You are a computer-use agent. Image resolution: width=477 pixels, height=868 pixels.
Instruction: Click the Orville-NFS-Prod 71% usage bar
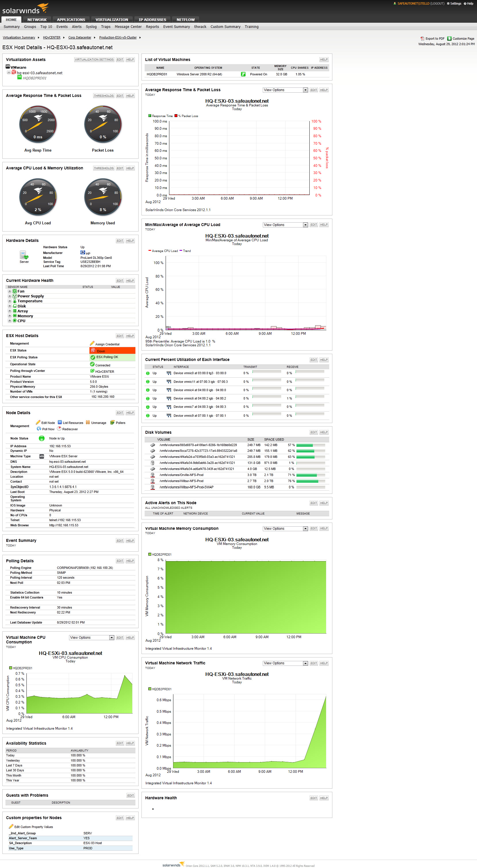[311, 475]
